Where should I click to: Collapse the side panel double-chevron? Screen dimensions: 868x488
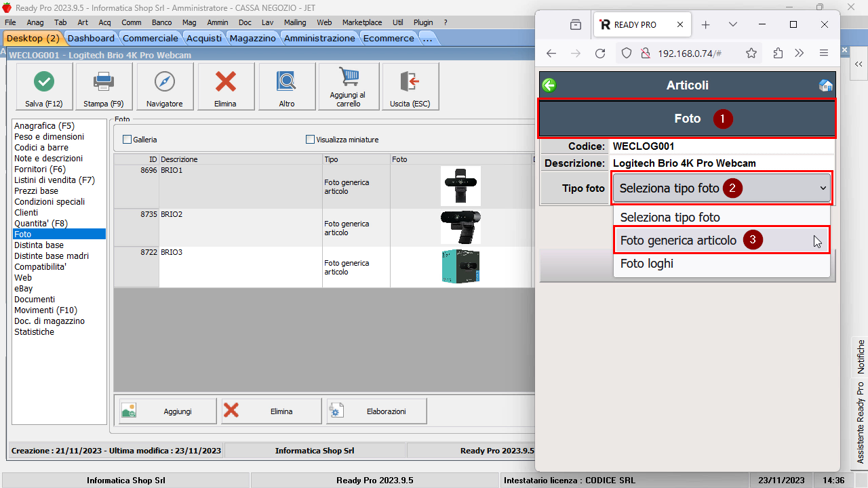tap(859, 64)
